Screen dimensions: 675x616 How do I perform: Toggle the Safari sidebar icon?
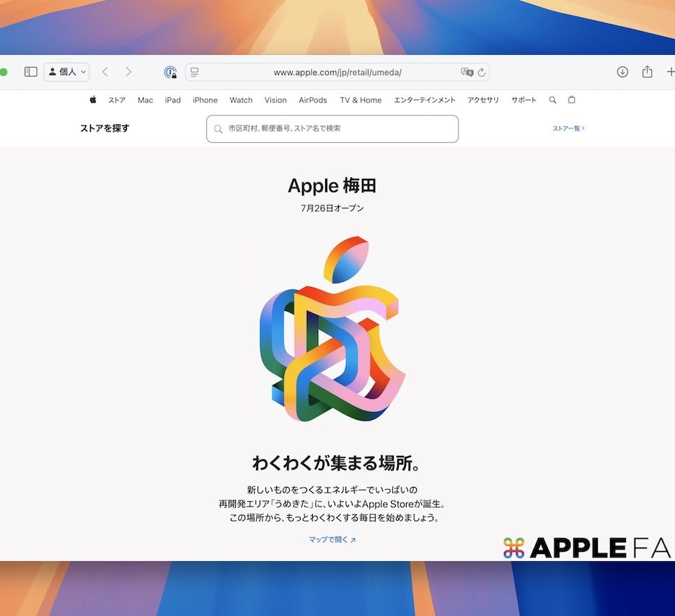pos(30,72)
